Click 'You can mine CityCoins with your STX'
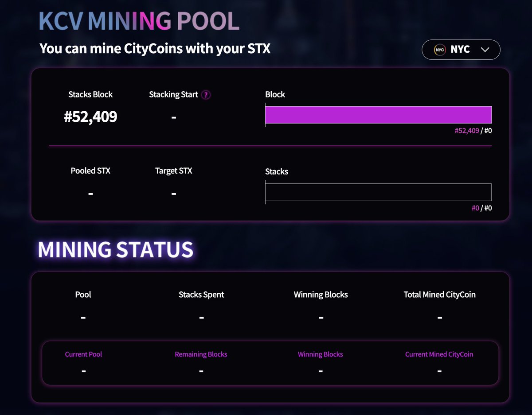532x415 pixels. coord(155,48)
